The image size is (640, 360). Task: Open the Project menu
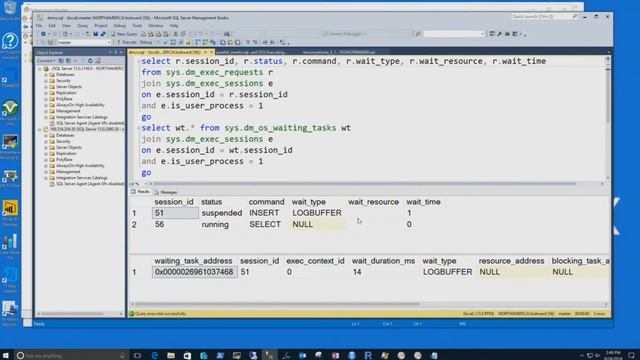[x=100, y=26]
